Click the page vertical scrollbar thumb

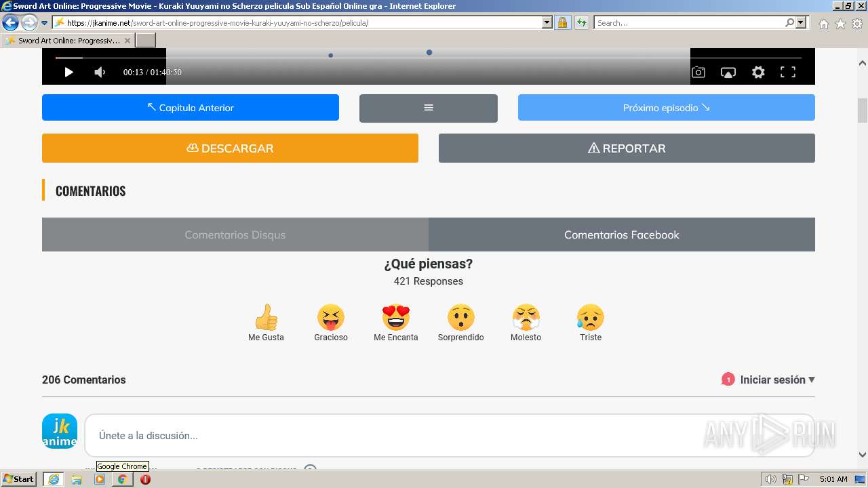pos(863,110)
